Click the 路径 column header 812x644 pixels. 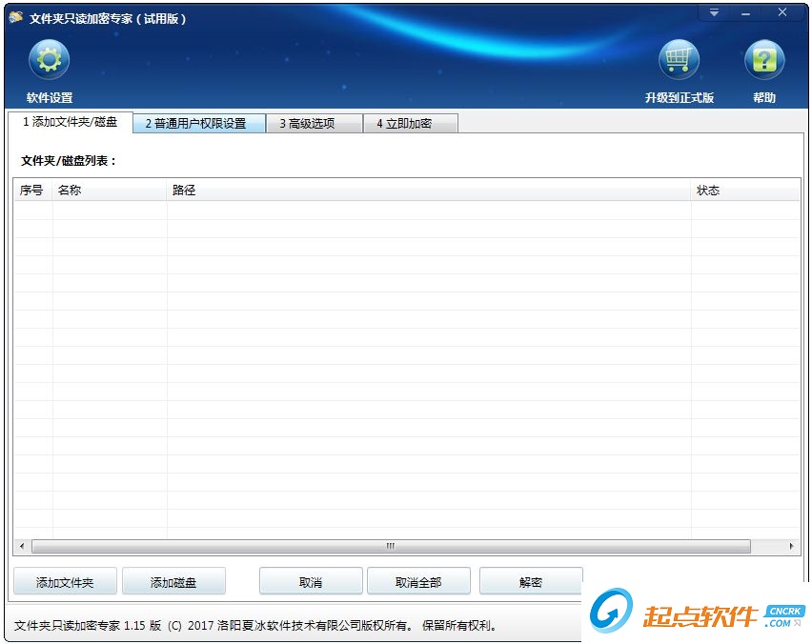pos(184,191)
